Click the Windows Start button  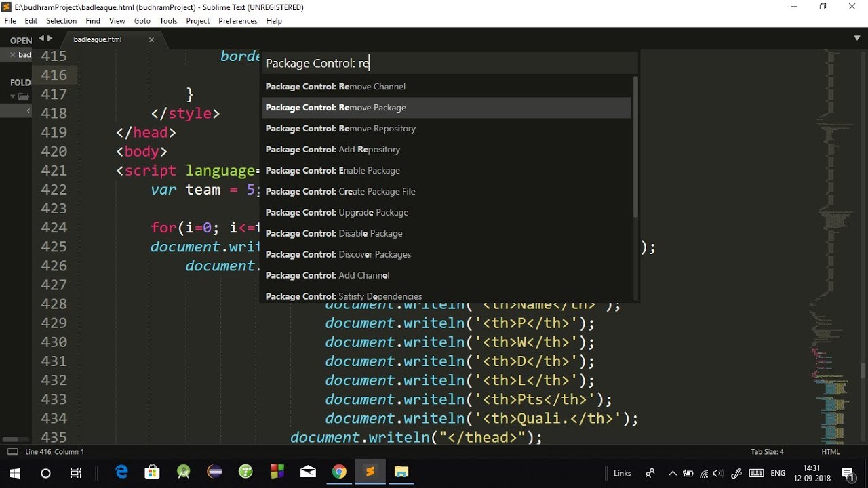(15, 473)
